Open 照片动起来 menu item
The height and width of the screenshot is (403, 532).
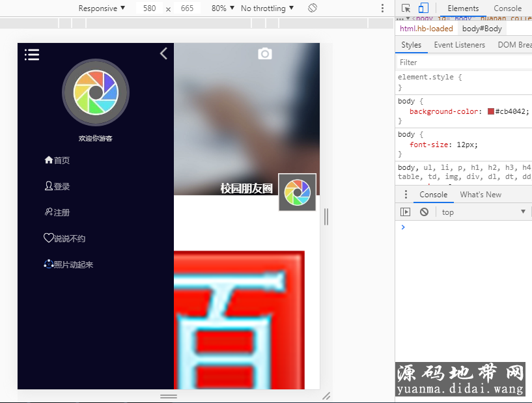pyautogui.click(x=68, y=264)
